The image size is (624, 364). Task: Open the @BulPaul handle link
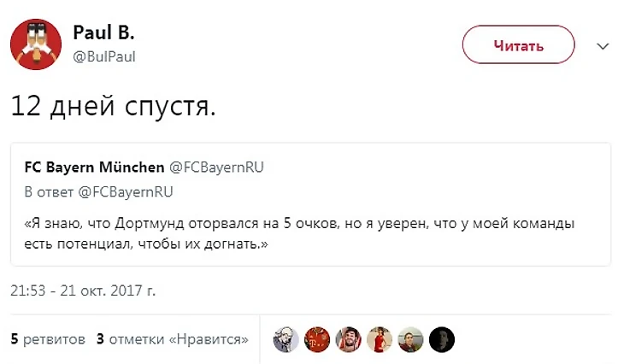coord(104,56)
